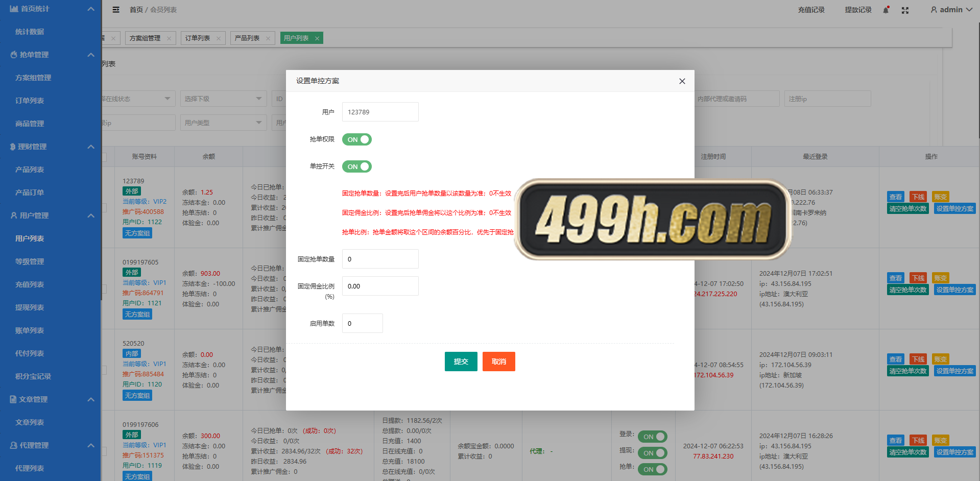Collapse the 理财管理 sidebar section
This screenshot has width=980, height=481.
pos(91,147)
